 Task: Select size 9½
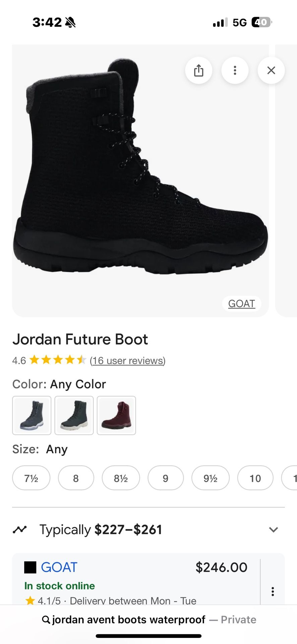coord(210,478)
